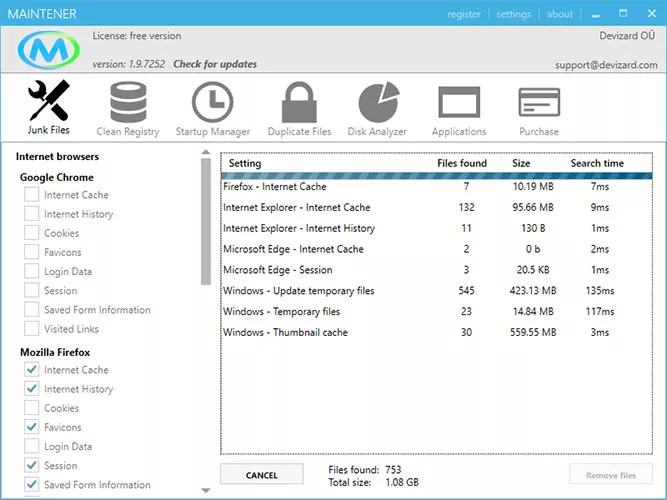Image resolution: width=667 pixels, height=500 pixels.
Task: Enable Google Chrome Visited Links checkbox
Action: [x=31, y=329]
